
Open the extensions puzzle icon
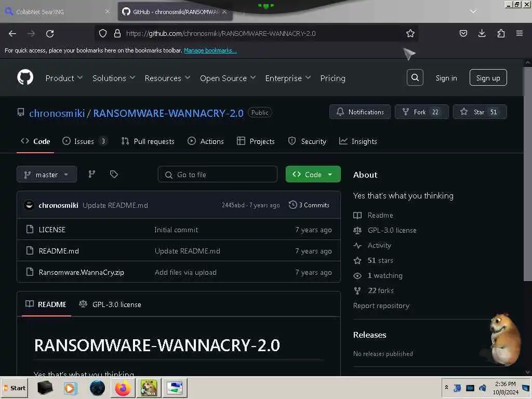[501, 33]
